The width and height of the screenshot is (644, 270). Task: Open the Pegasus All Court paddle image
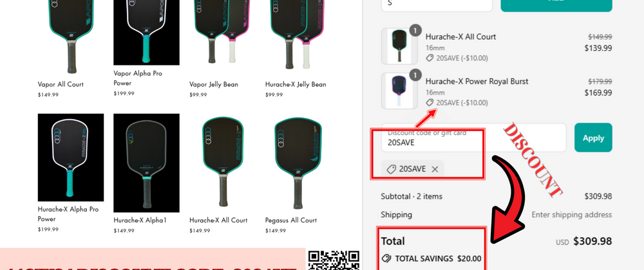[298, 163]
